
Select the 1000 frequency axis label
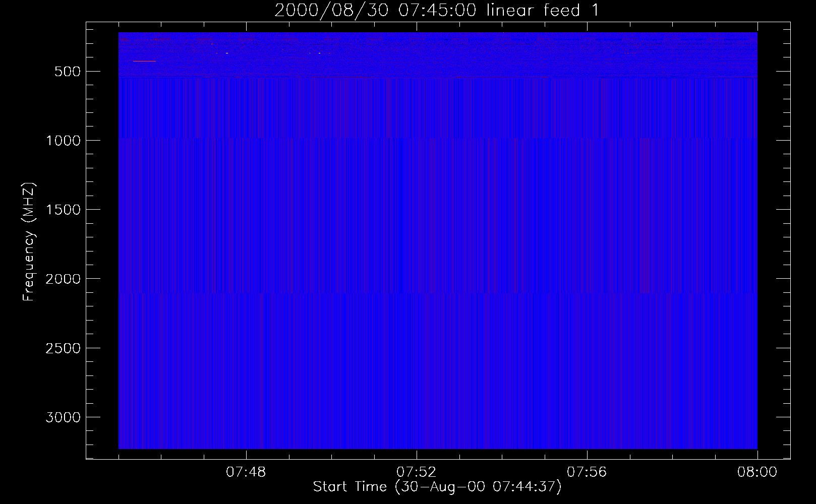point(63,141)
